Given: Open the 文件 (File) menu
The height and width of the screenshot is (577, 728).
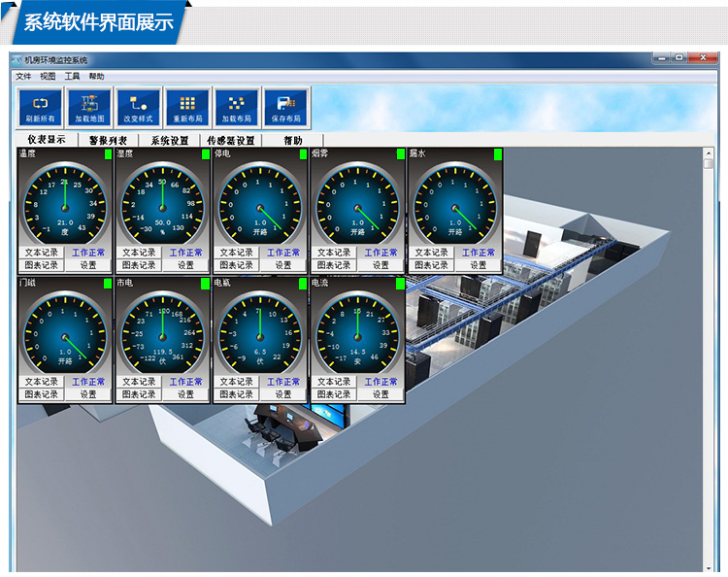Looking at the screenshot, I should (23, 76).
